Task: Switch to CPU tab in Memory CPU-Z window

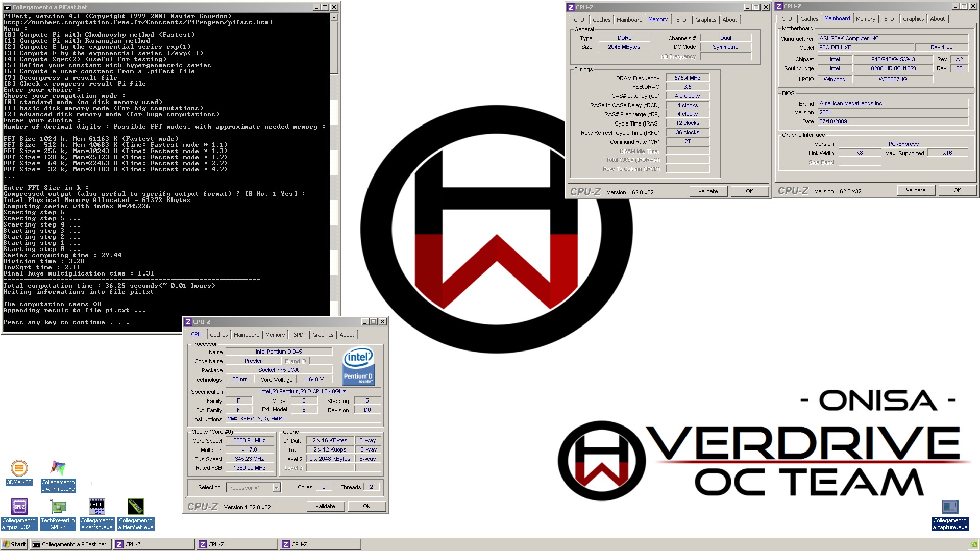Action: pyautogui.click(x=579, y=20)
